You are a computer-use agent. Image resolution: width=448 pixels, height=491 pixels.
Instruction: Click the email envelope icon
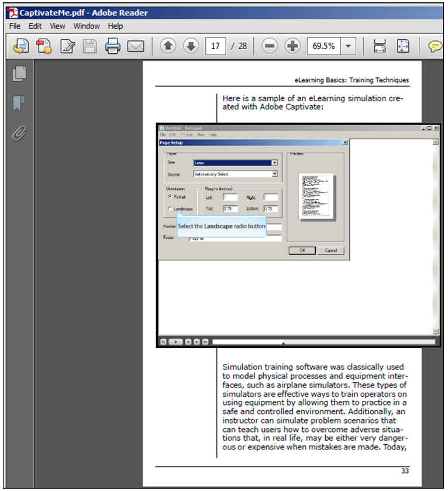click(136, 46)
